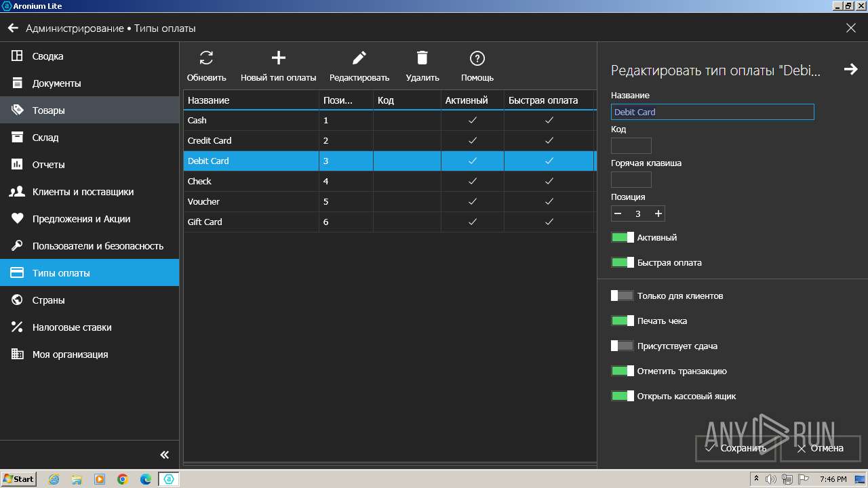Open Windows Media Player from taskbar
868x488 pixels.
(100, 479)
